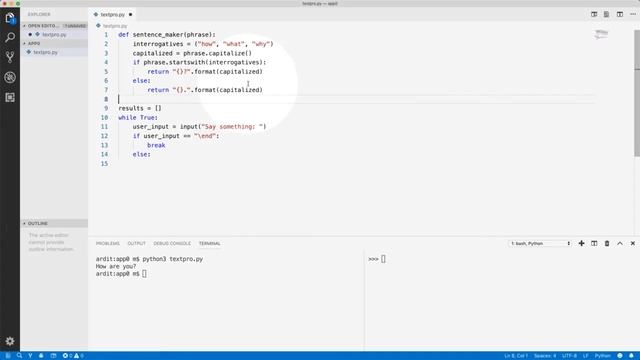The image size is (640, 360).
Task: Click the branch icon in status bar
Action: click(x=30, y=356)
